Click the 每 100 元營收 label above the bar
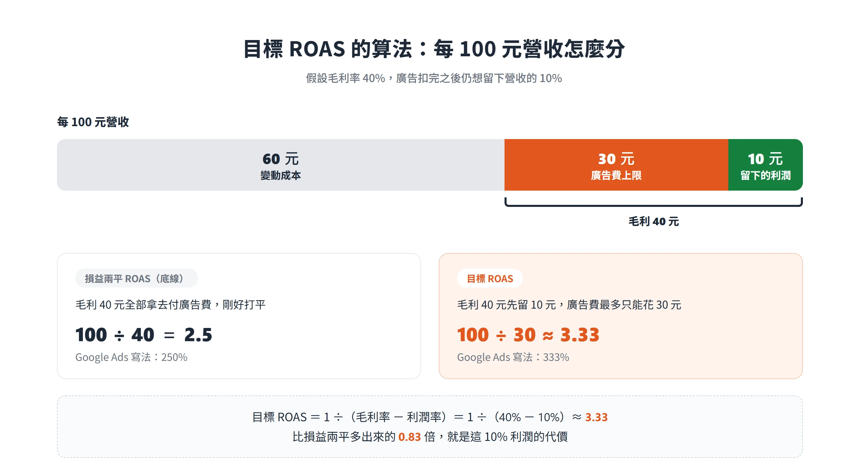Viewport: 868px width, 466px height. tap(93, 122)
